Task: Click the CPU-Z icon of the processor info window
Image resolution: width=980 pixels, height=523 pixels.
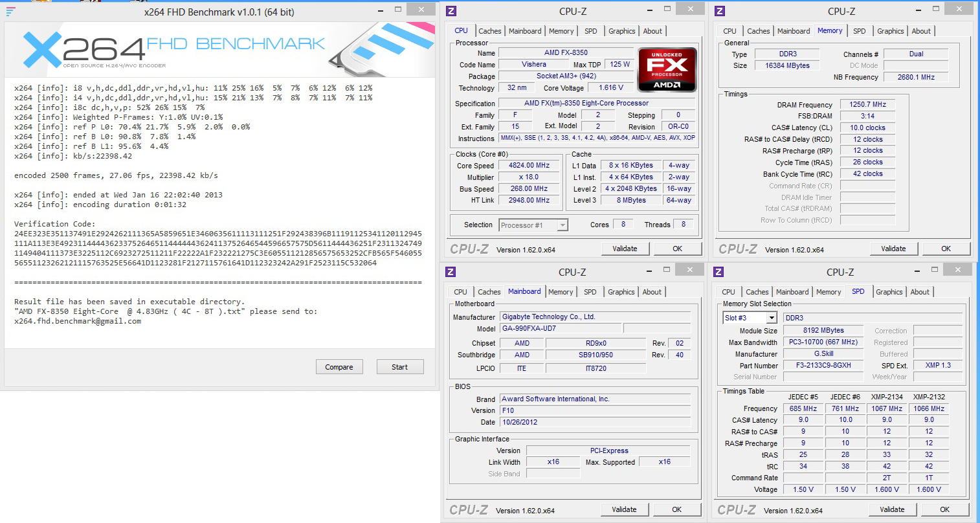Action: (452, 11)
